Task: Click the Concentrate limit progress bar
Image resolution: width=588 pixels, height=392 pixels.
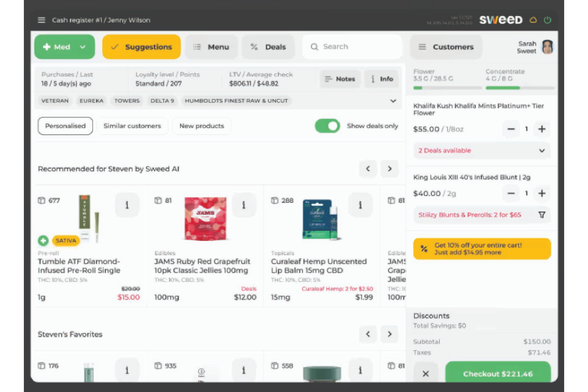Action: tap(520, 88)
